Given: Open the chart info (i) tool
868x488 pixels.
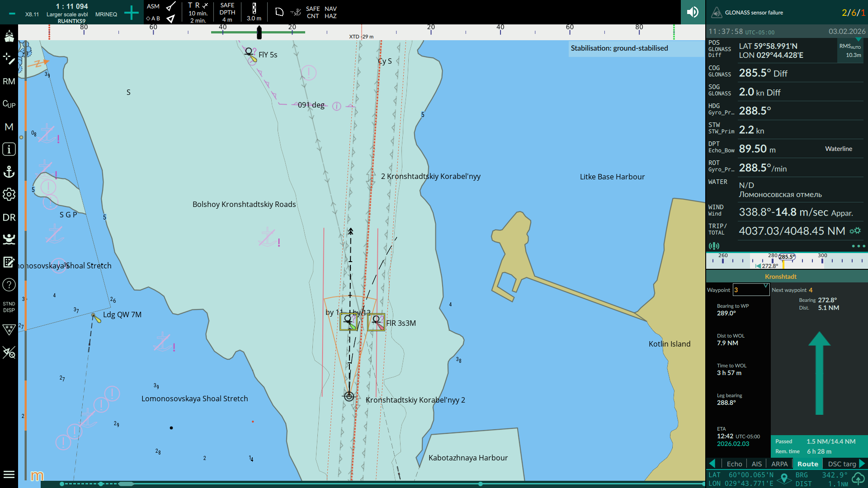Looking at the screenshot, I should click(9, 149).
